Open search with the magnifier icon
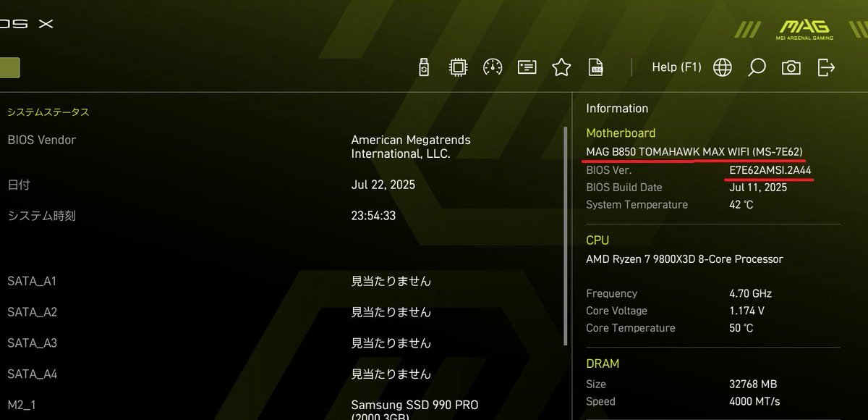The image size is (868, 420). [757, 67]
